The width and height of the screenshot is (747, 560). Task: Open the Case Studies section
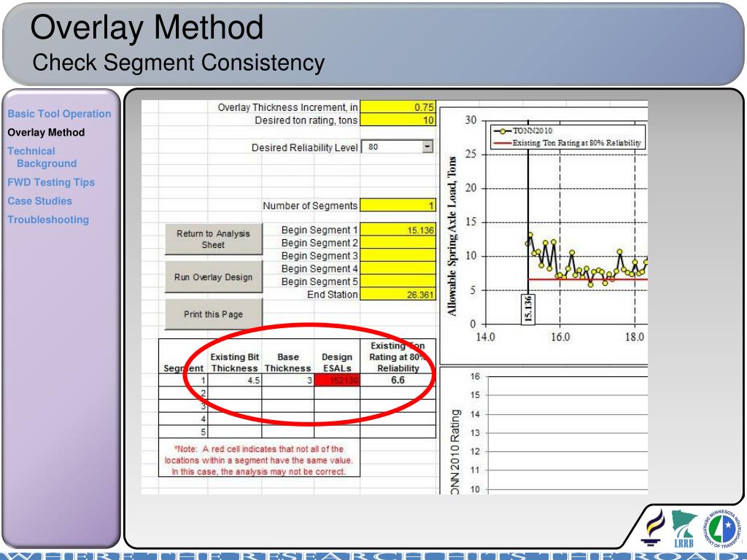[39, 201]
